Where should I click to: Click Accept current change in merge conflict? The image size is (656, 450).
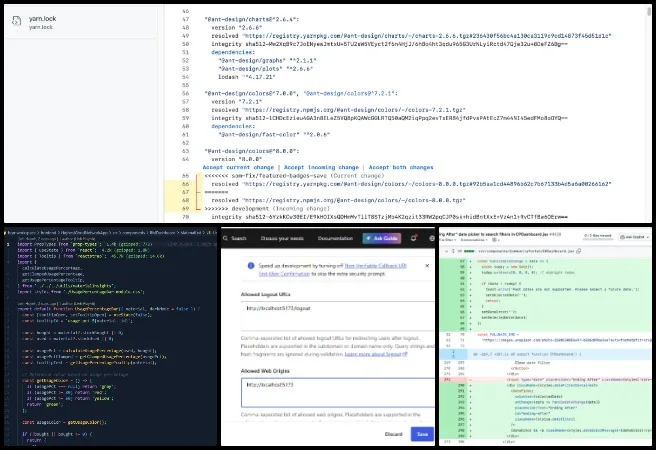tap(238, 167)
